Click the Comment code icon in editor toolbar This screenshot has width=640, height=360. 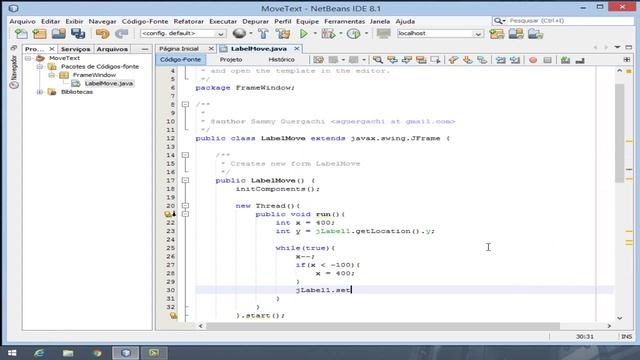565,60
